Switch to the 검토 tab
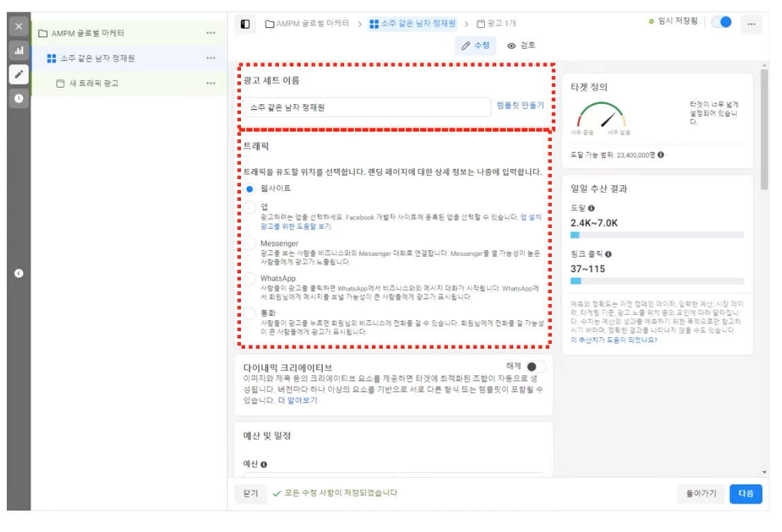 521,45
